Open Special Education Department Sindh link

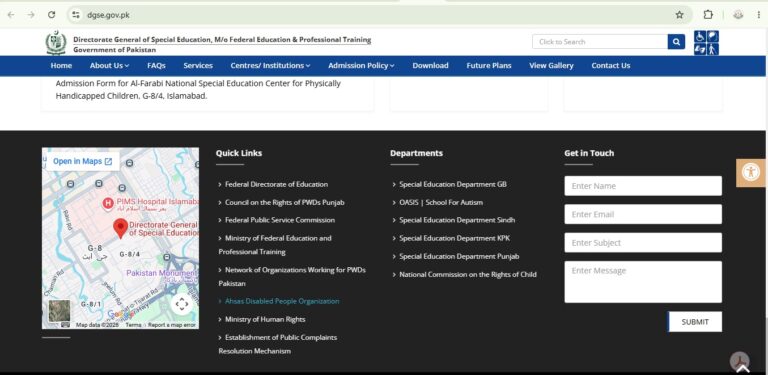pos(457,220)
